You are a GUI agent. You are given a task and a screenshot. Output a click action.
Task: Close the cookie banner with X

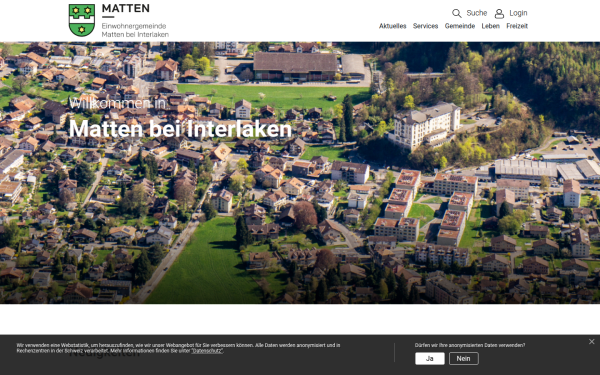(592, 341)
